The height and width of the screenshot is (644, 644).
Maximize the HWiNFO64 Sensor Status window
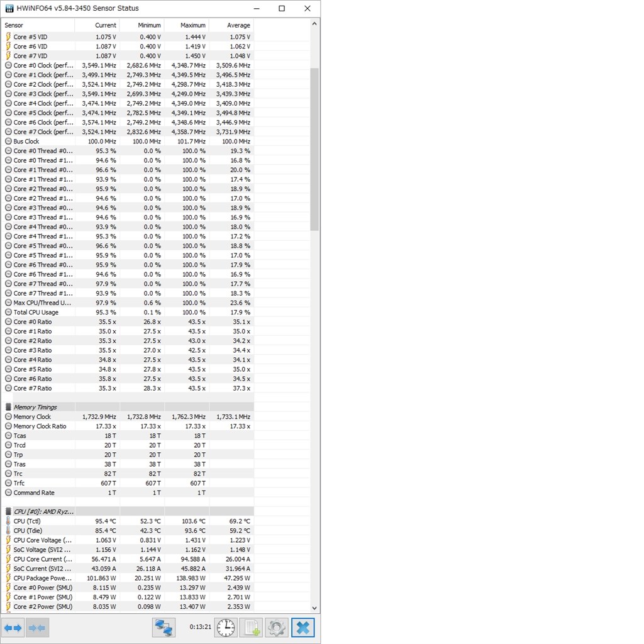pos(282,8)
